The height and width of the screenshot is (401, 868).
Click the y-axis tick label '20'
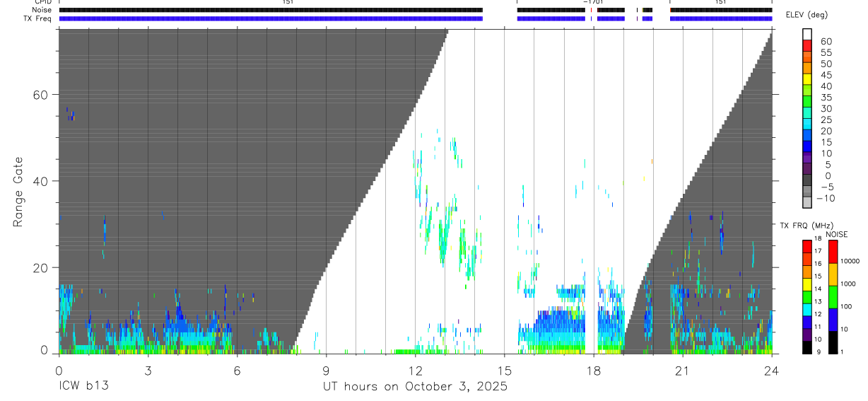pyautogui.click(x=40, y=267)
